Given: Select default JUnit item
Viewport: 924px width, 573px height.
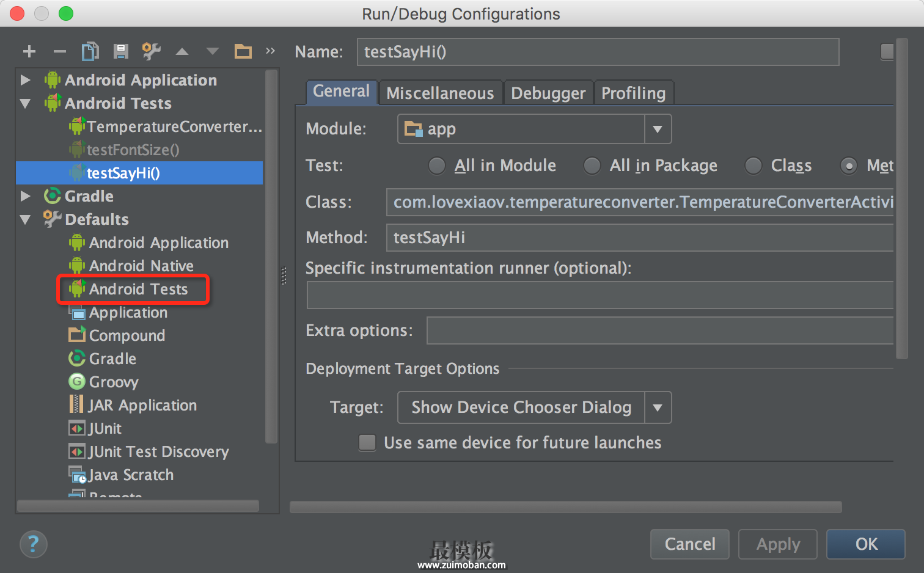Looking at the screenshot, I should tap(105, 428).
